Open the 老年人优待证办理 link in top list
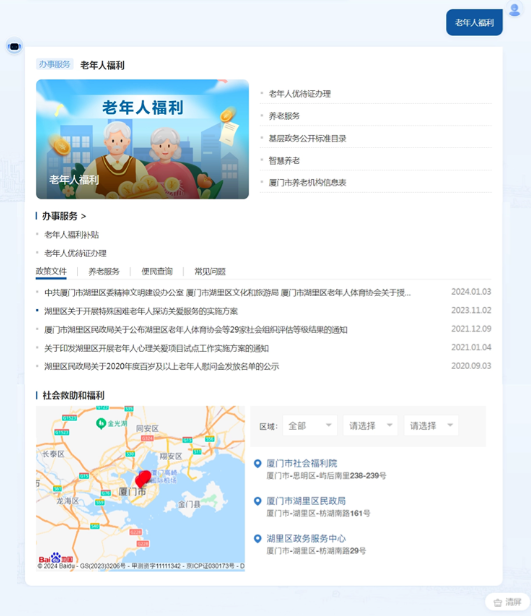The height and width of the screenshot is (616, 531). [300, 94]
